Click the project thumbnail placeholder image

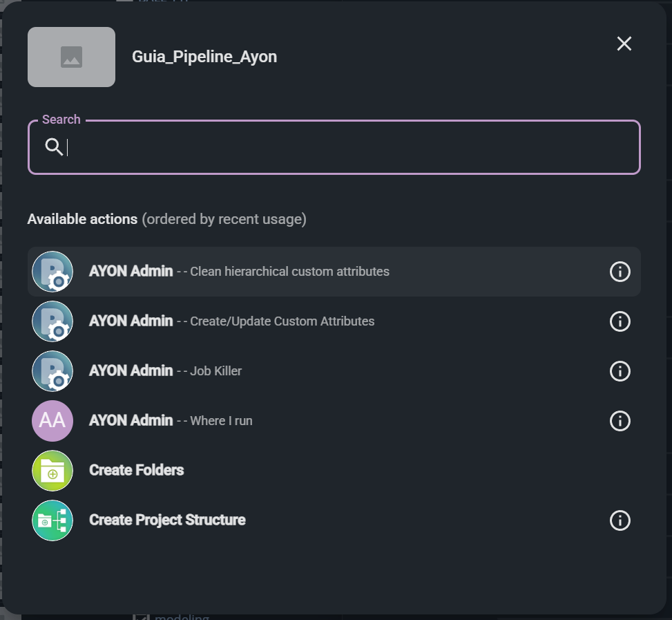point(71,57)
